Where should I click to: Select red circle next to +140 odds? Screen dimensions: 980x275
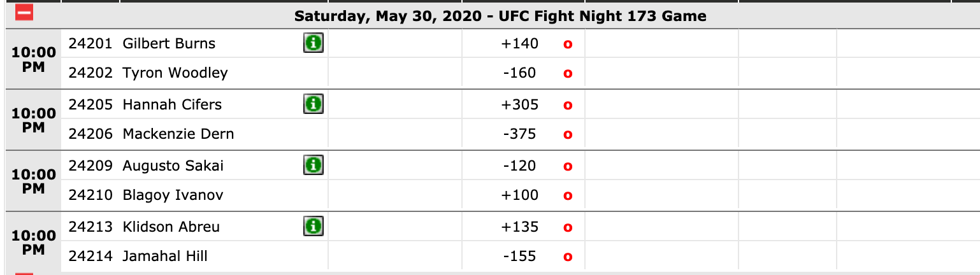point(567,45)
